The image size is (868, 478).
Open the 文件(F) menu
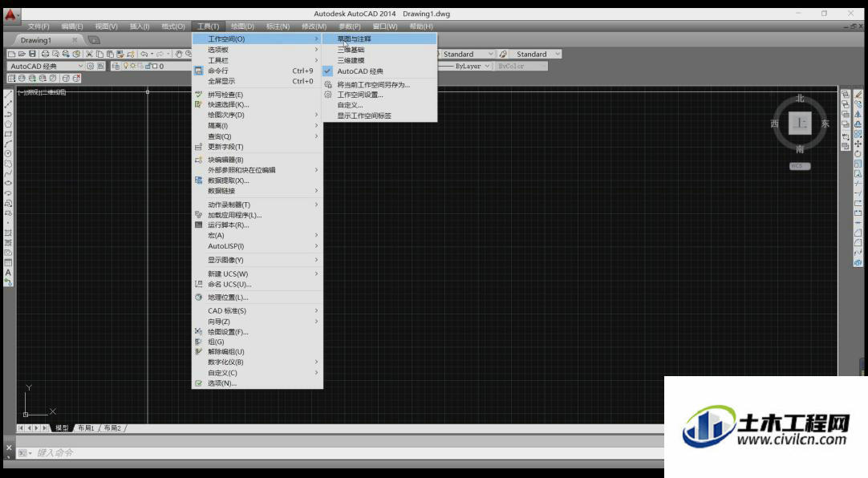[39, 26]
